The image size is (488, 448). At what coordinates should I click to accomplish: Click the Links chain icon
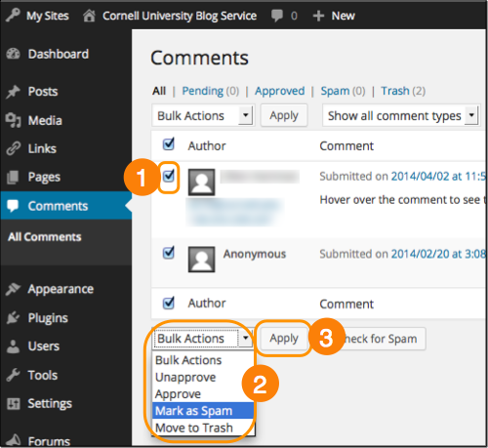coord(13,148)
